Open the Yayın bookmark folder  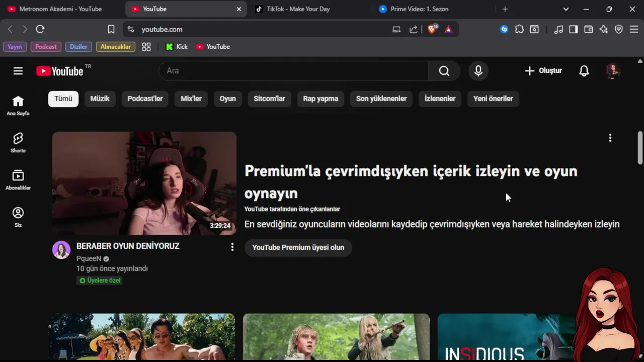tap(15, 47)
